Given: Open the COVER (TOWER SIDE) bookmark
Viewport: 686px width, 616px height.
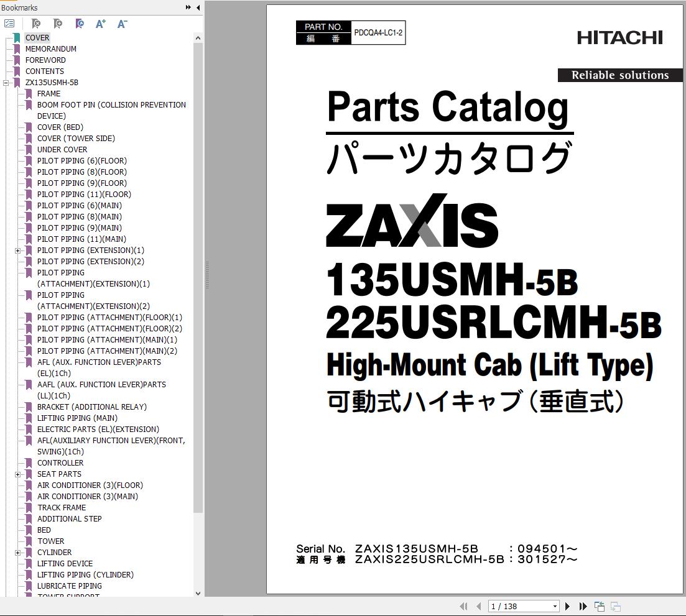Looking at the screenshot, I should [76, 138].
